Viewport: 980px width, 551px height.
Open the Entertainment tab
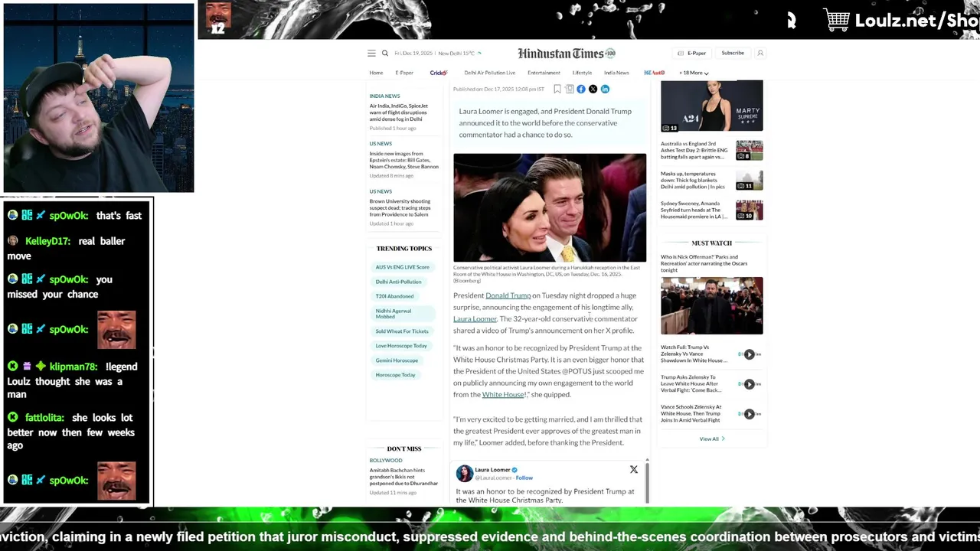(544, 73)
